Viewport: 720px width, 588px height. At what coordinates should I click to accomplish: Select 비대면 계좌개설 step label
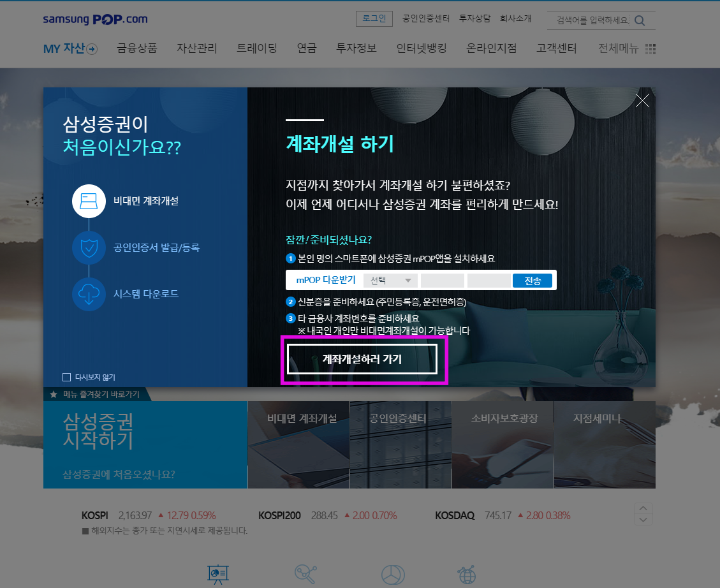pos(146,201)
